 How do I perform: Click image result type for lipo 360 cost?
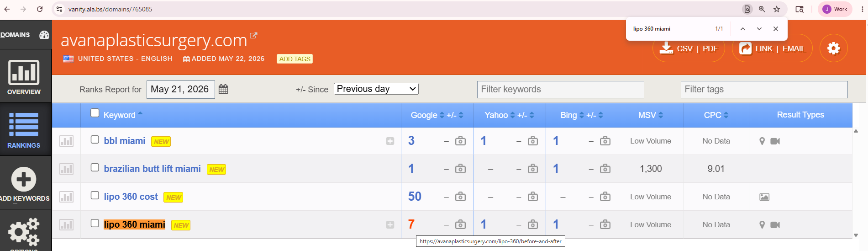point(764,197)
